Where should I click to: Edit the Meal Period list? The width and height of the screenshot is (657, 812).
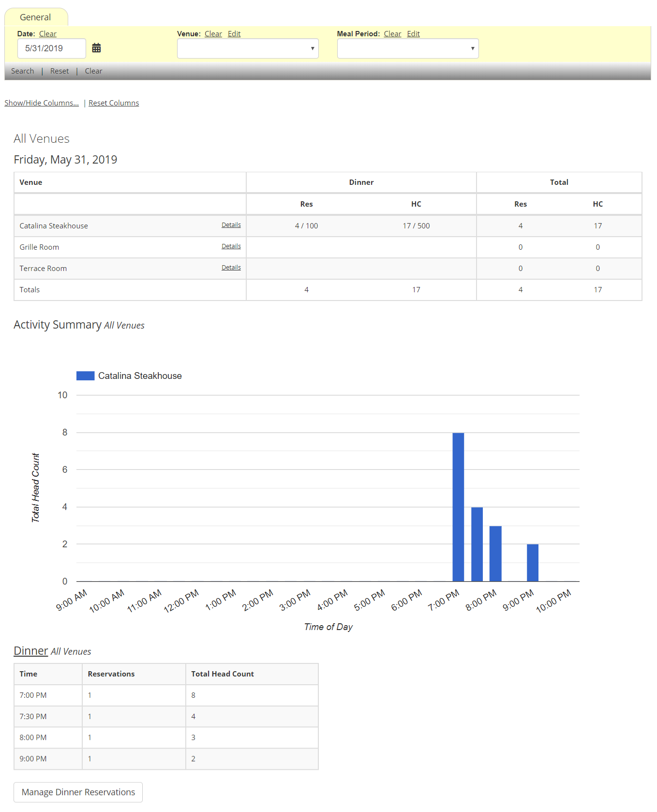[x=413, y=34]
